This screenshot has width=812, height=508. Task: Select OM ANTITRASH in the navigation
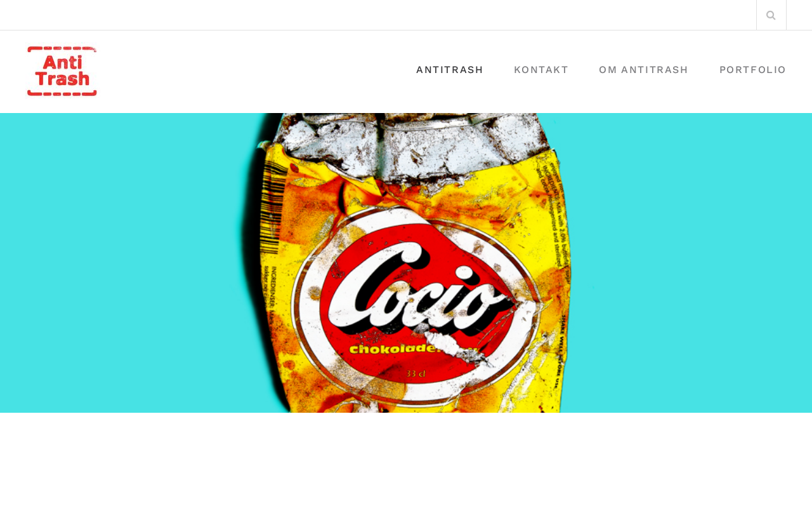pyautogui.click(x=643, y=70)
